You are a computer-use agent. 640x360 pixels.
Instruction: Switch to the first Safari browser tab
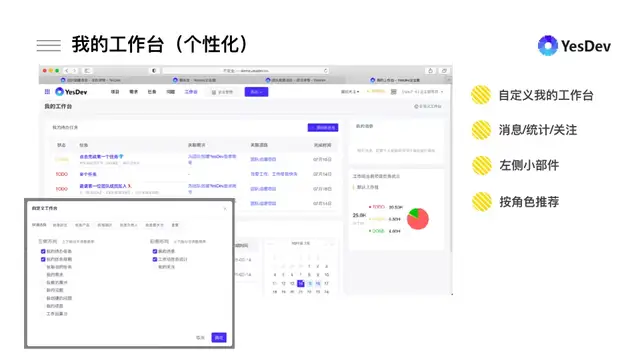point(91,80)
